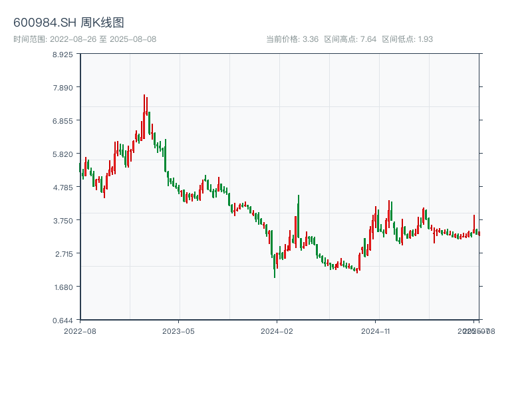The width and height of the screenshot is (532, 399).
Task: Click the 2023-05 x-axis date label
Action: [178, 331]
